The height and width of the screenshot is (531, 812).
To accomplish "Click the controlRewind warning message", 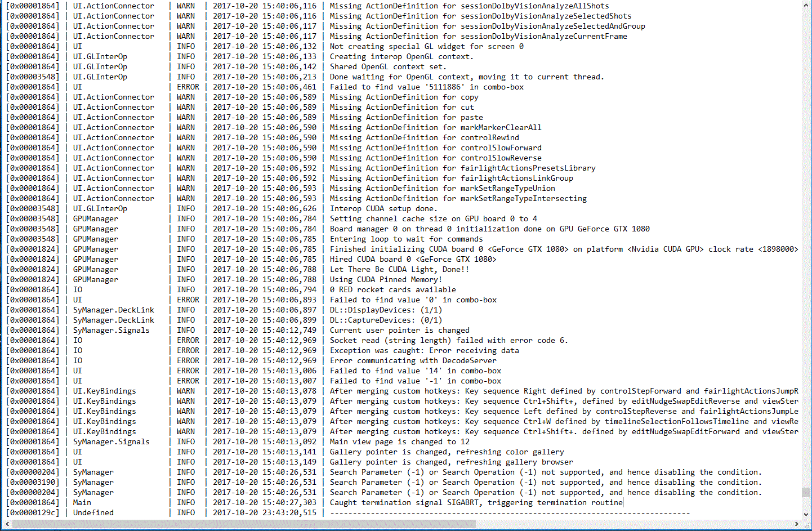I will click(x=424, y=137).
